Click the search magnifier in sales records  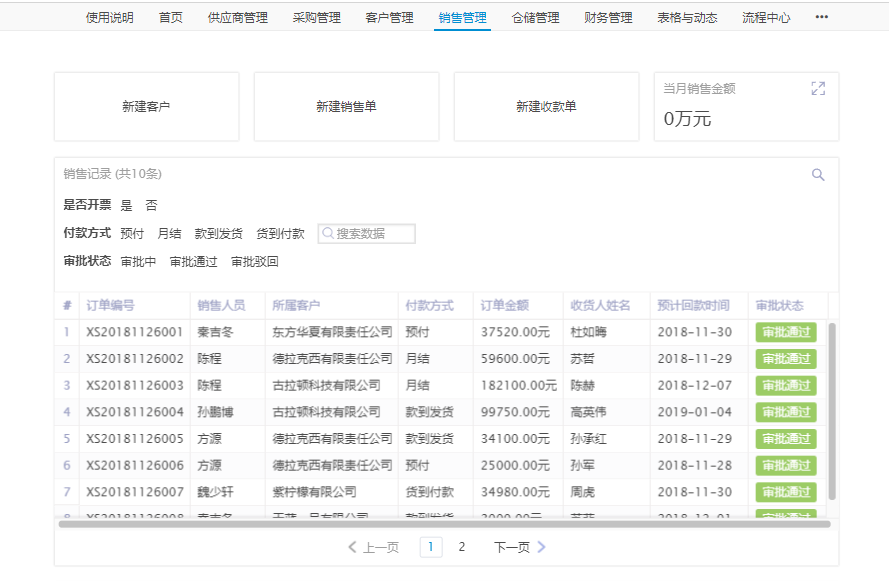(818, 175)
